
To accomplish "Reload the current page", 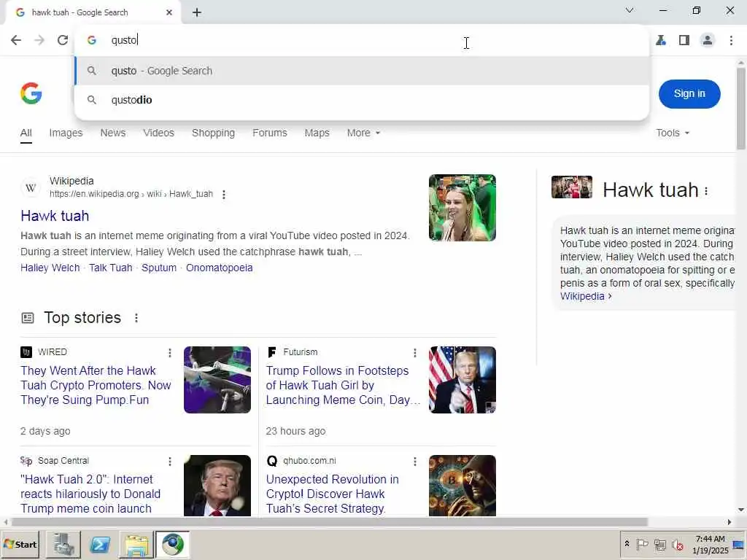I will (63, 40).
